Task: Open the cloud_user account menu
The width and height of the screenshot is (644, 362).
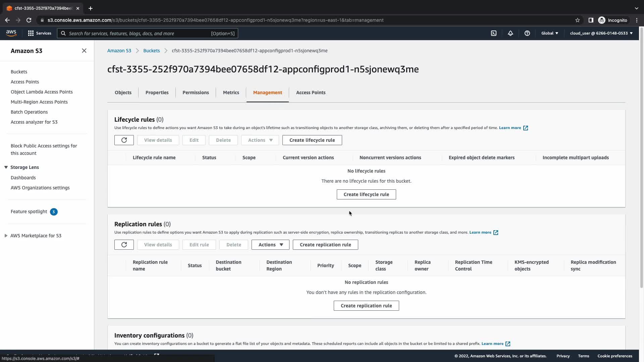Action: click(601, 33)
